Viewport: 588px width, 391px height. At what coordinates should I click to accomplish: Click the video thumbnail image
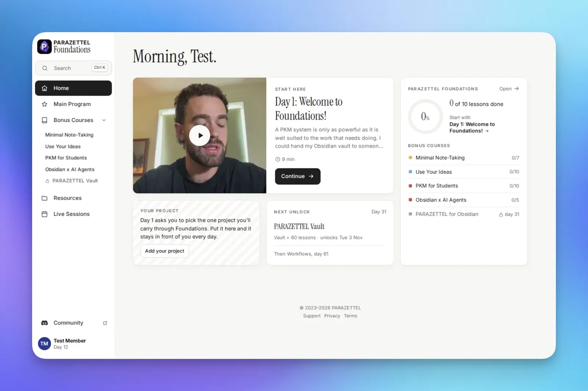click(200, 135)
